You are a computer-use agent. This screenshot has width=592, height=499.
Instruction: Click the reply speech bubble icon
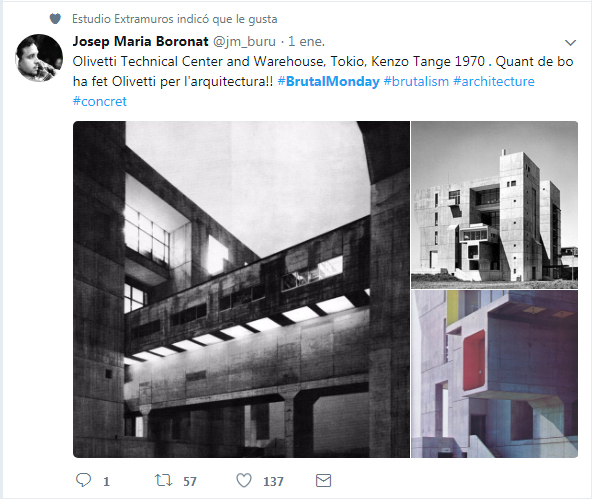pos(83,480)
